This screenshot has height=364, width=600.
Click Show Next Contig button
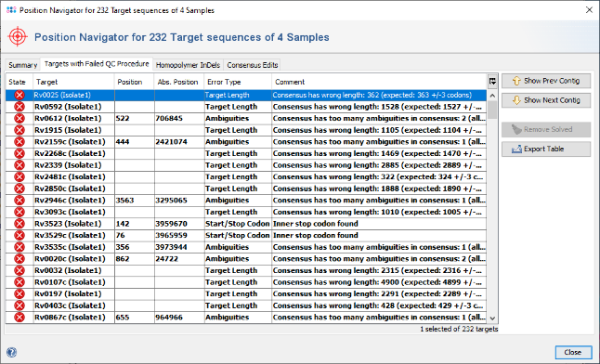[546, 100]
